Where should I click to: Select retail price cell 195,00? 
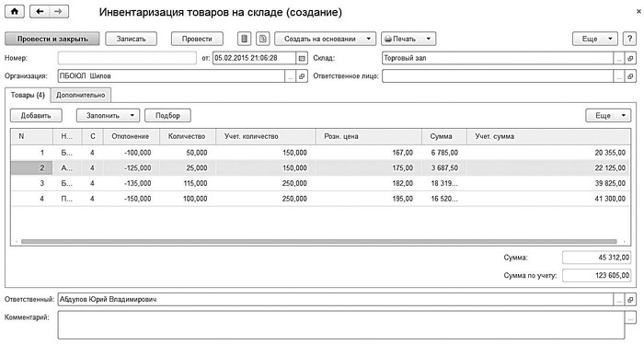[368, 199]
